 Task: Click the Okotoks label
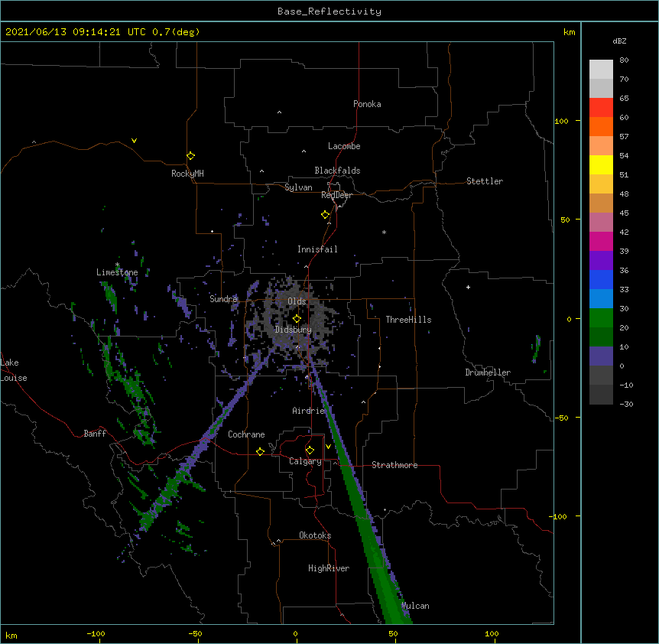point(315,535)
